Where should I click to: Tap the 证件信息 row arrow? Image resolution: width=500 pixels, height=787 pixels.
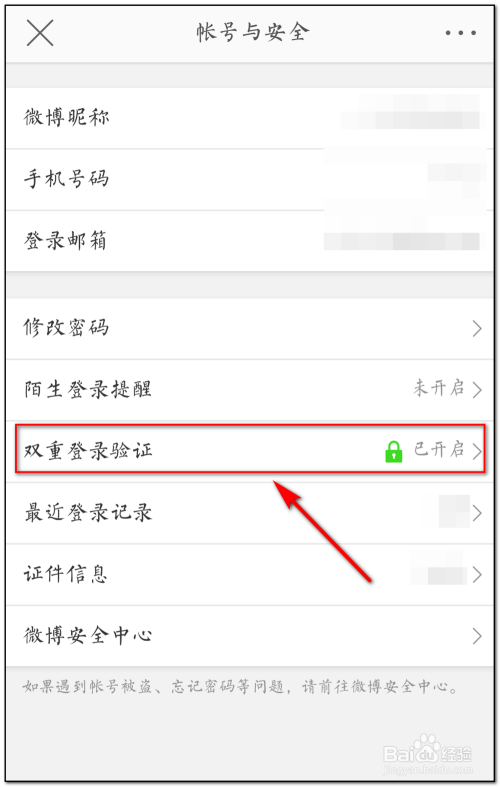476,575
